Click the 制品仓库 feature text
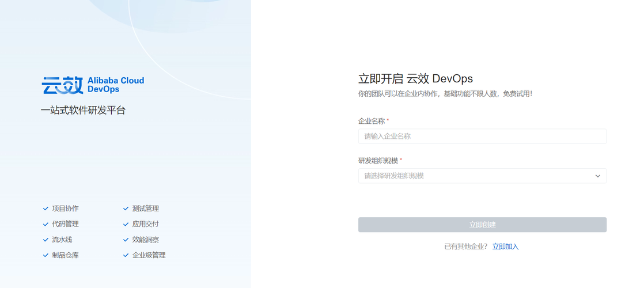 point(65,256)
